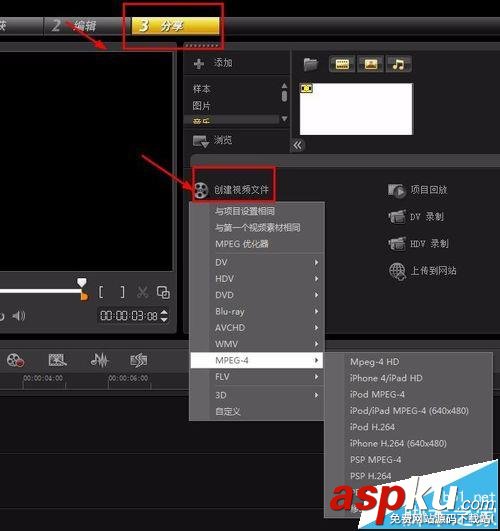The height and width of the screenshot is (531, 500).
Task: Expand the DVD submenu
Action: (x=256, y=295)
